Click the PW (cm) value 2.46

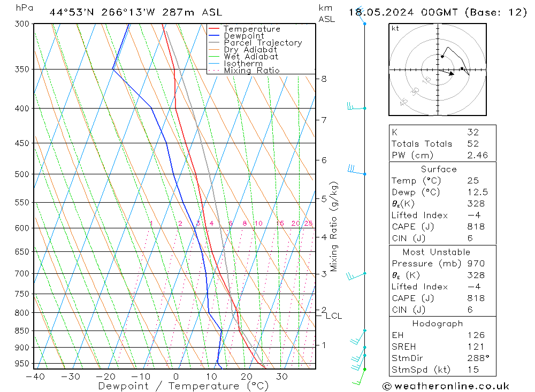(477, 155)
